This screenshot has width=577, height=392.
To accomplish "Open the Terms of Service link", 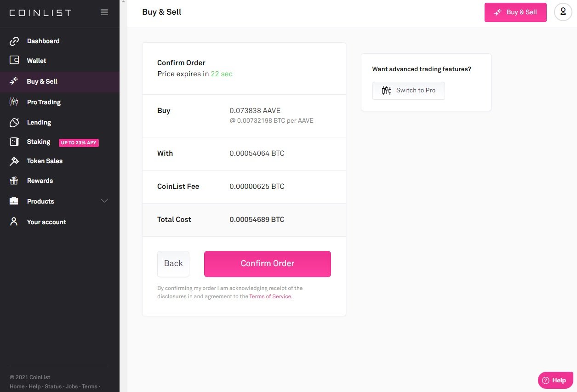I will pyautogui.click(x=270, y=296).
